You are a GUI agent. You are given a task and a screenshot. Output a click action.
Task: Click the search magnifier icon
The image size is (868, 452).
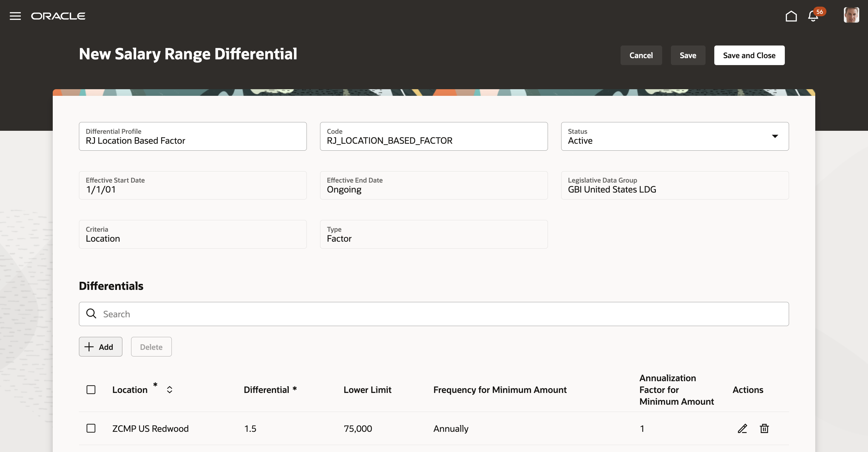(91, 314)
